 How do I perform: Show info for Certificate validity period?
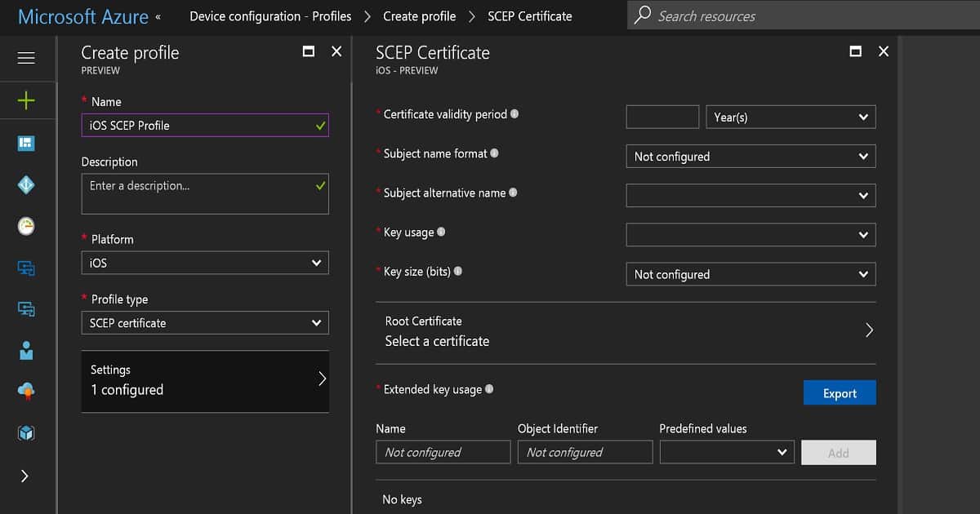[514, 114]
